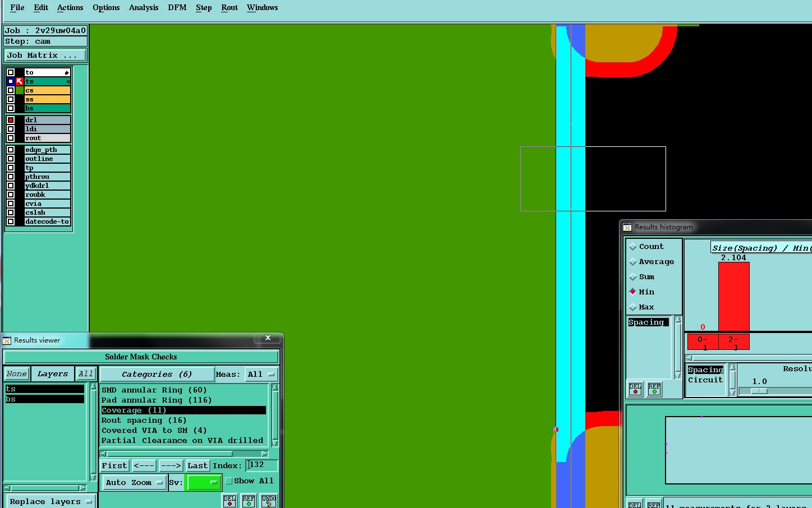Toggle display checkbox for layer ss

coord(11,99)
